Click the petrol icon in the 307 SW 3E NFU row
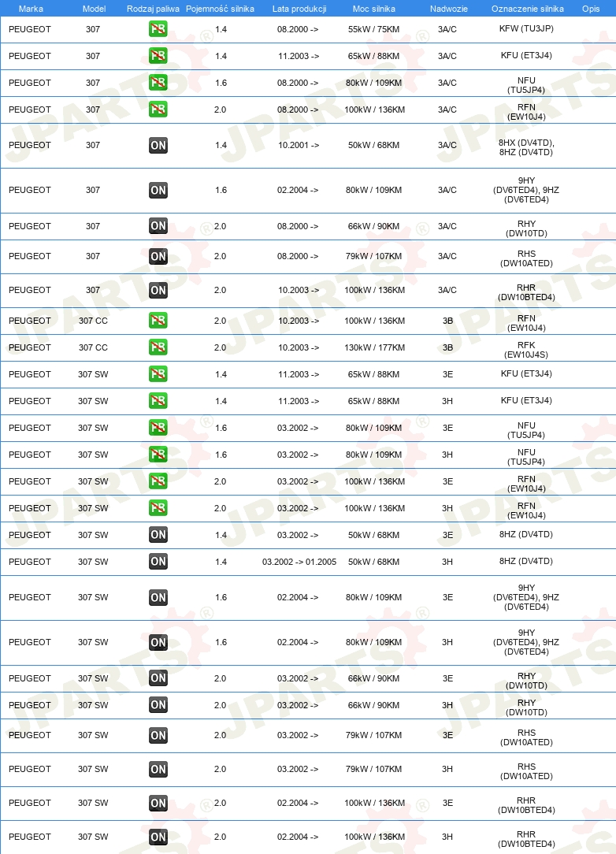The image size is (616, 854). point(158,428)
